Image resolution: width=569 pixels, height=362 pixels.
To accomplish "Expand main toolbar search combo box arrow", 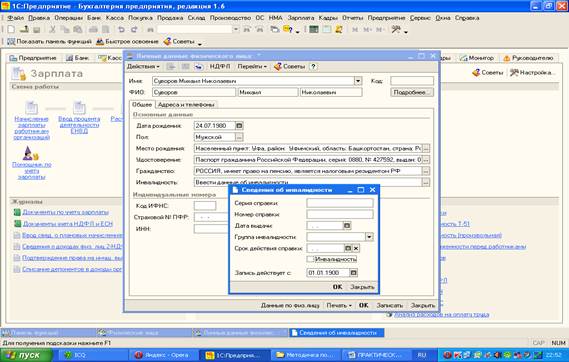I will (236, 30).
